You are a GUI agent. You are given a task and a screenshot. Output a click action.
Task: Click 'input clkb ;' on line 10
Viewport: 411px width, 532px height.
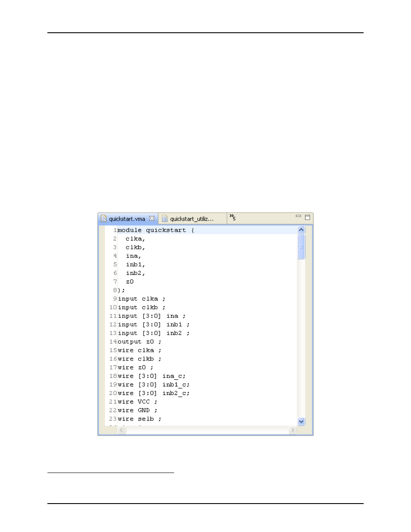tap(142, 308)
